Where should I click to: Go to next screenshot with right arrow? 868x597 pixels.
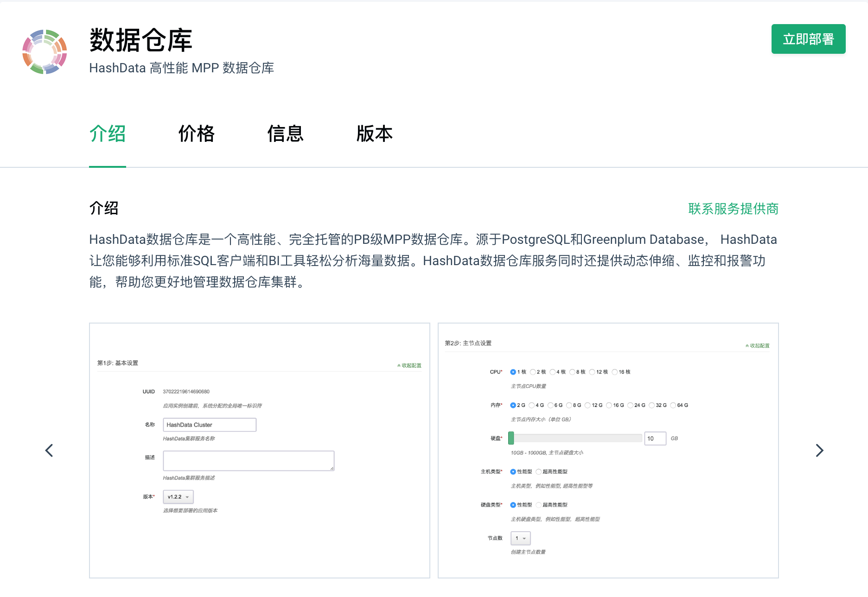pyautogui.click(x=819, y=451)
